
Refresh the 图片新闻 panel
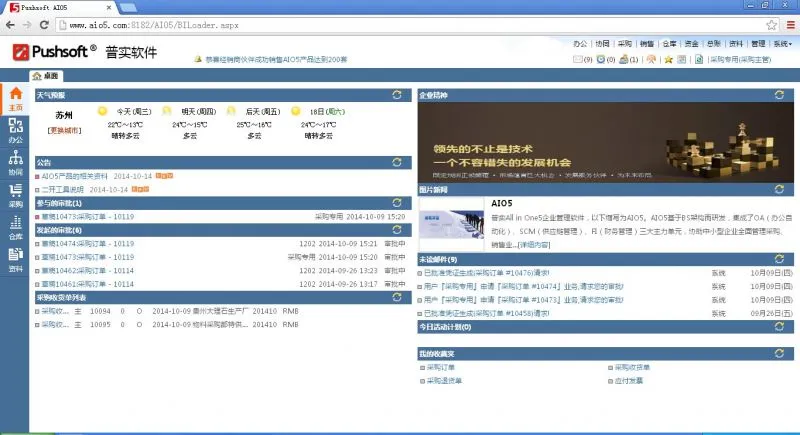779,189
